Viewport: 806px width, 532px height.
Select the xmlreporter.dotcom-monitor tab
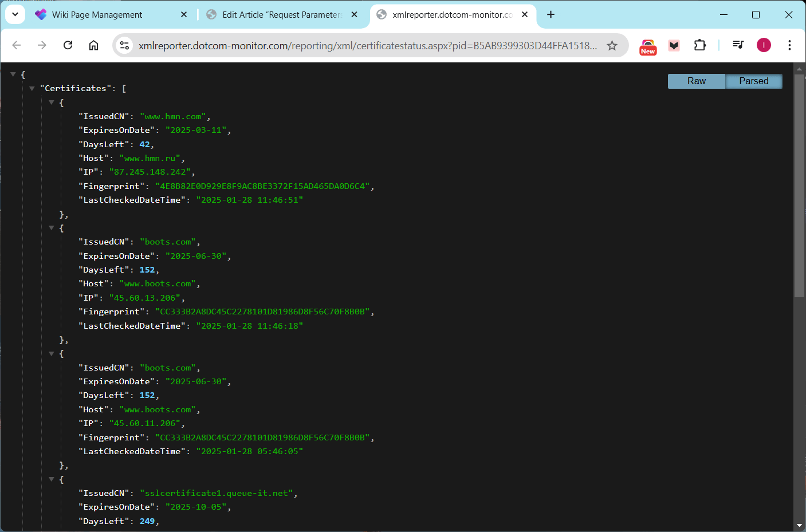point(453,15)
